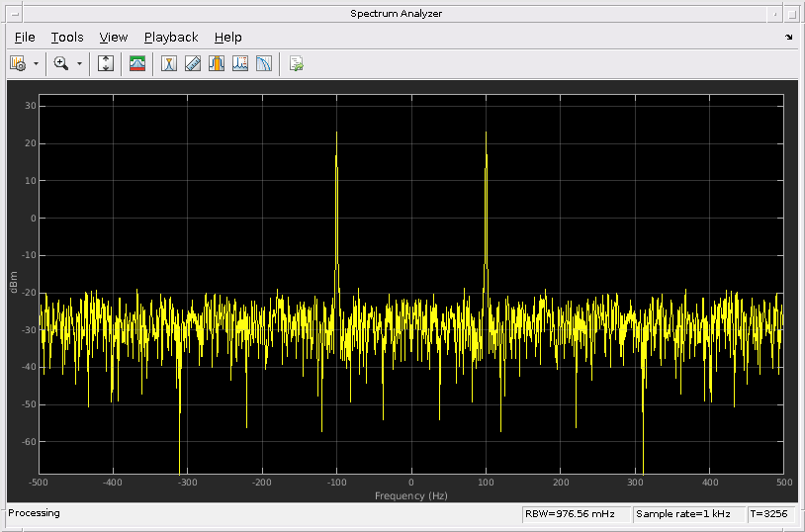Select the Zoom magnifier tool
The height and width of the screenshot is (532, 805).
[61, 63]
